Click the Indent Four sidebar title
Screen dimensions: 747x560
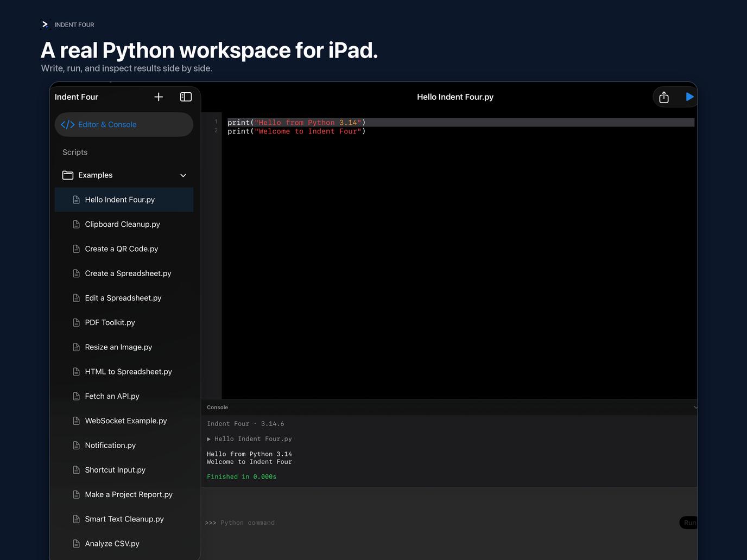(x=77, y=97)
